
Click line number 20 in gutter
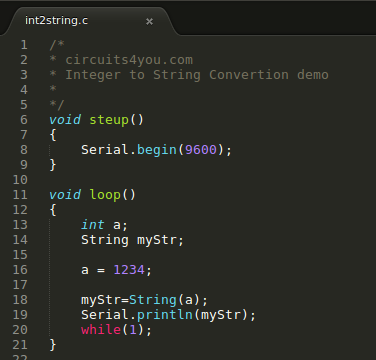[x=20, y=330]
